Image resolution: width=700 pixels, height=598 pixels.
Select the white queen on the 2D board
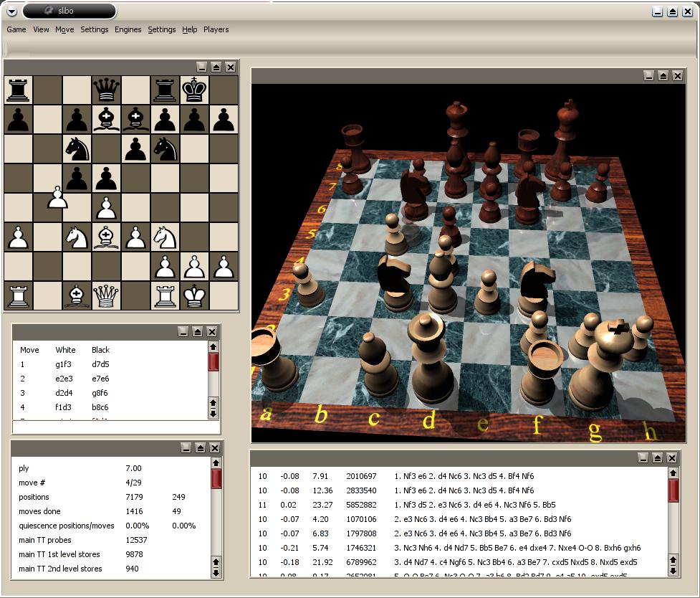click(x=106, y=295)
